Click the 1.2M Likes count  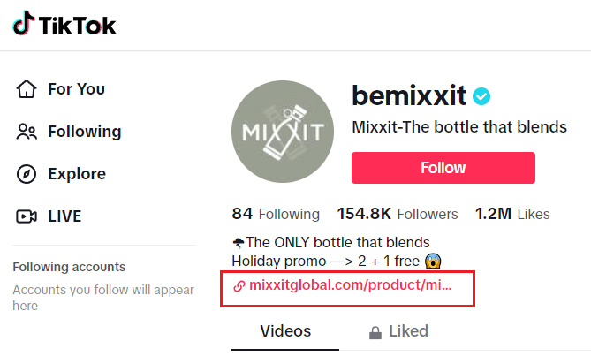click(x=512, y=214)
